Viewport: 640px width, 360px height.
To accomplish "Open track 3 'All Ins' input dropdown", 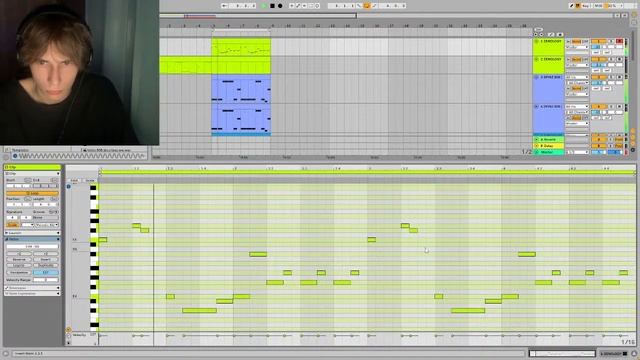I will click(x=577, y=77).
